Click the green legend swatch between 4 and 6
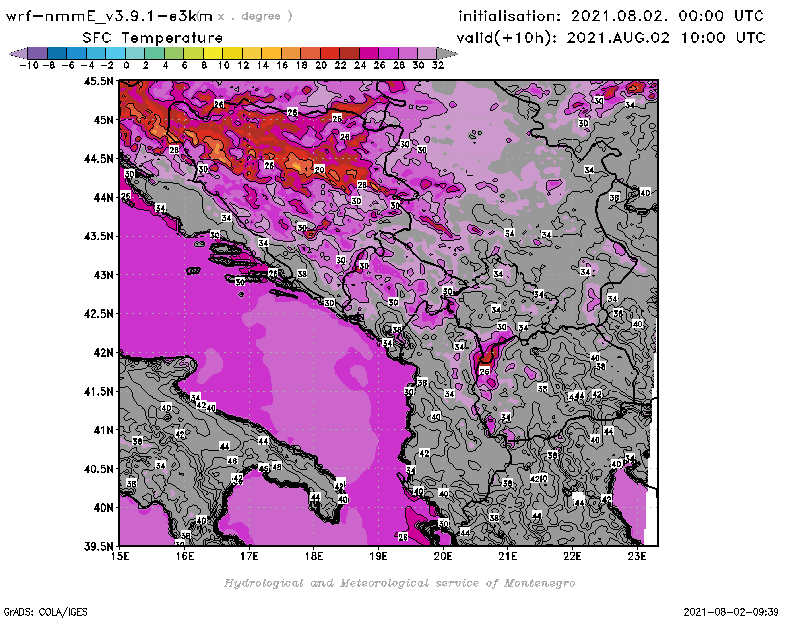The height and width of the screenshot is (618, 800). pos(174,53)
